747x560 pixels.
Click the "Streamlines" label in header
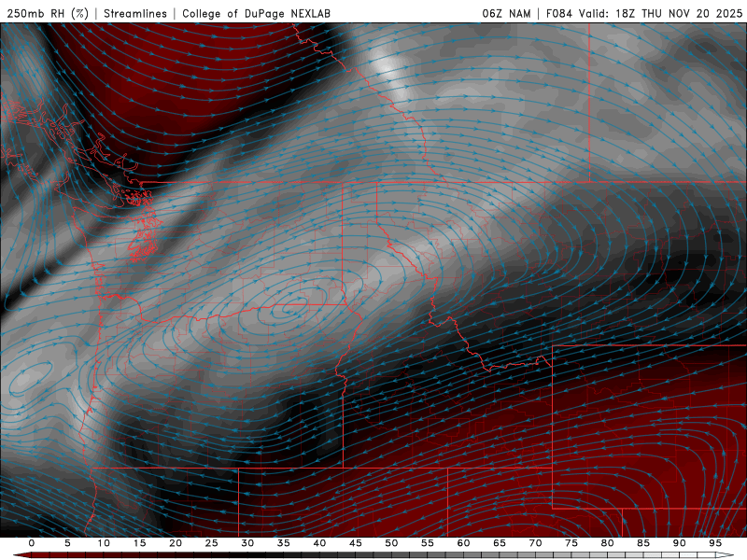coord(135,13)
